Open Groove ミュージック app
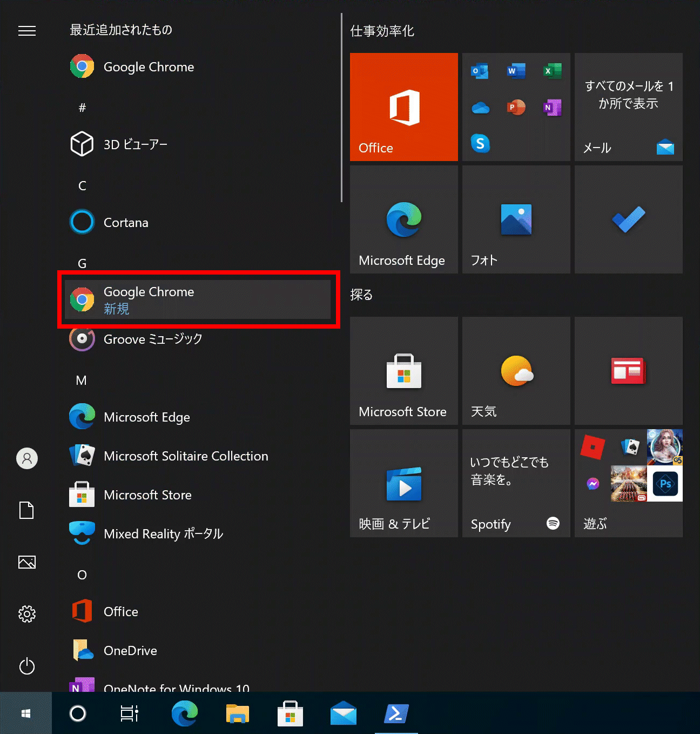Screen dimensions: 700x734 click(x=197, y=339)
